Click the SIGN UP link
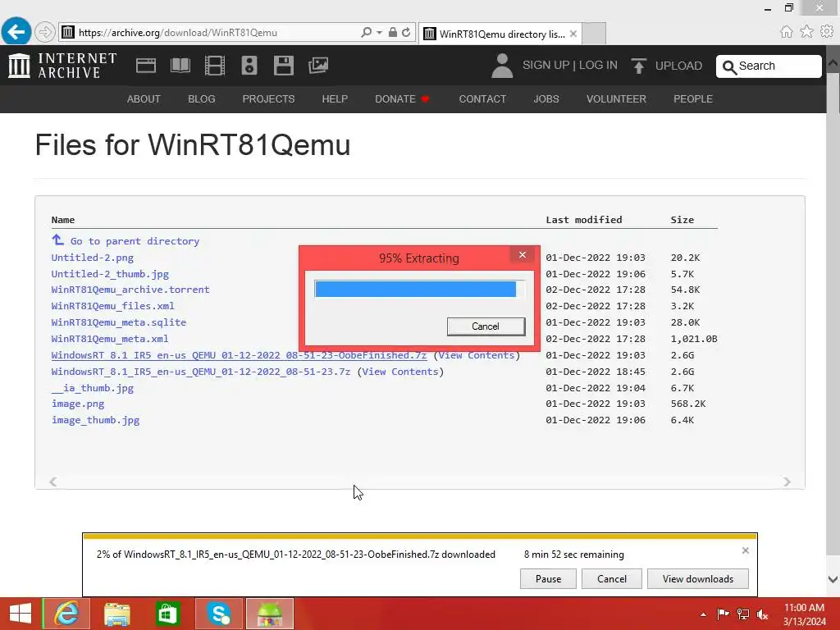The height and width of the screenshot is (630, 840). [546, 65]
